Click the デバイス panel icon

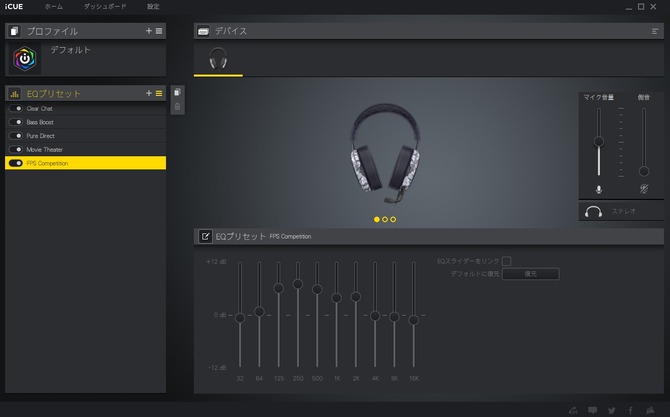tap(203, 31)
